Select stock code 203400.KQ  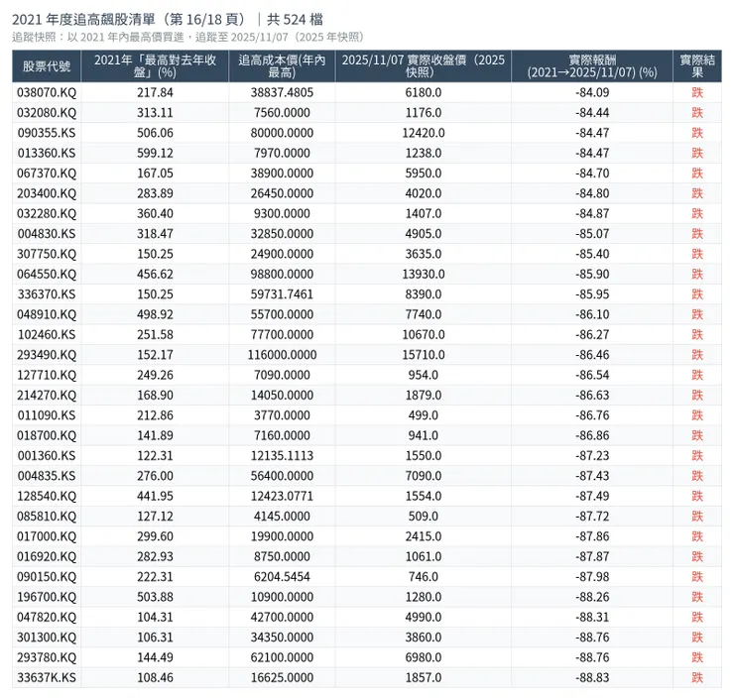click(x=47, y=193)
